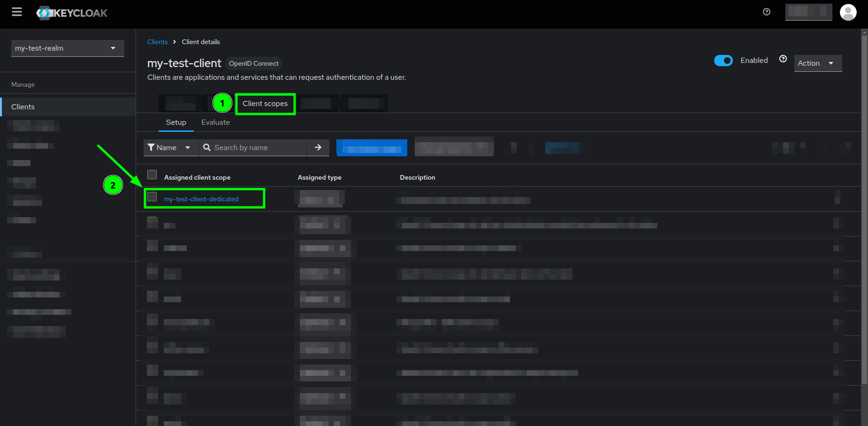This screenshot has width=868, height=426.
Task: Click the Clients entry in the Manage sidebar
Action: (23, 106)
